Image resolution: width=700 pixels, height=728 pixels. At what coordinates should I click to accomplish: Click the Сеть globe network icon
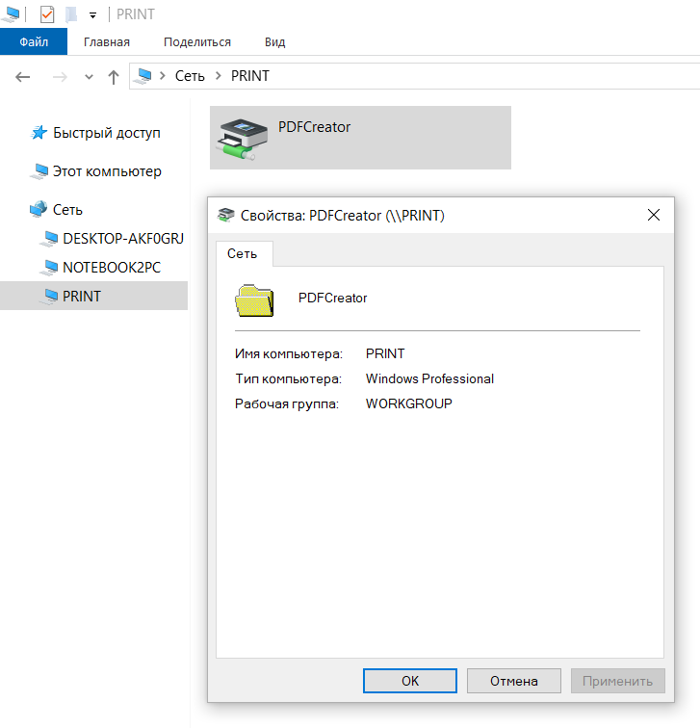39,209
